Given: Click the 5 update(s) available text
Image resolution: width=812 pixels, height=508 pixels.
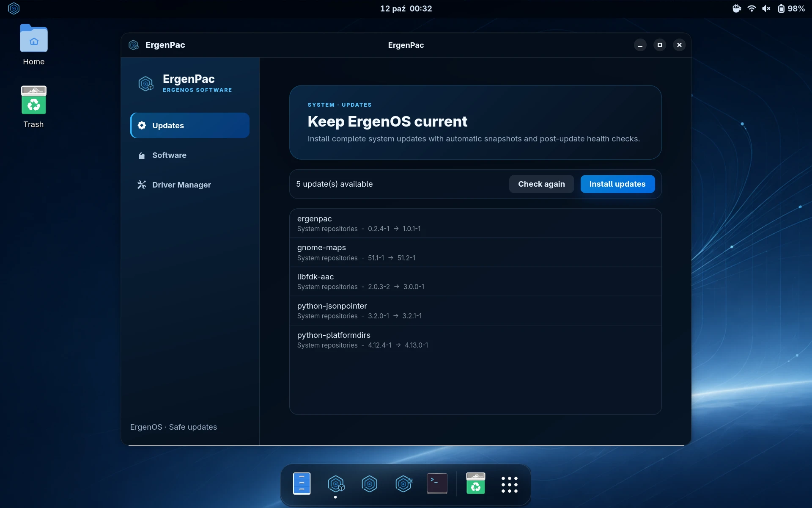Looking at the screenshot, I should click(x=335, y=184).
